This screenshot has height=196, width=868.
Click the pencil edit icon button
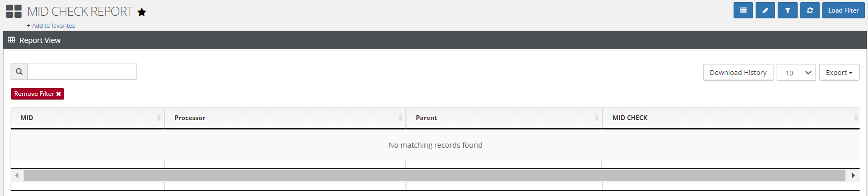[765, 10]
